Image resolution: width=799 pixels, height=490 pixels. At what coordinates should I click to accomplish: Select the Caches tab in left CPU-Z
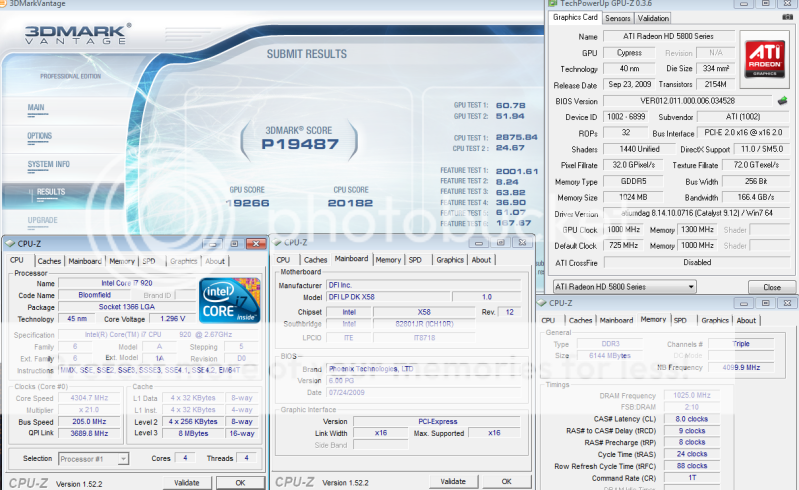tap(50, 261)
